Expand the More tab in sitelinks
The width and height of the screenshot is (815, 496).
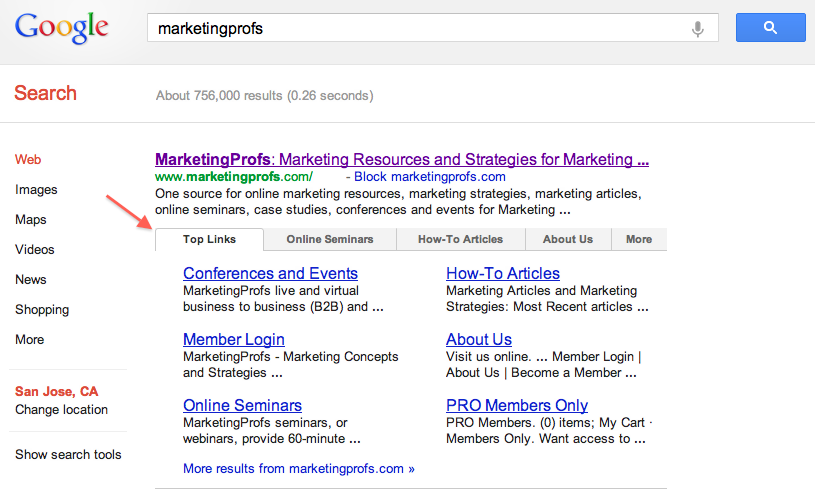point(639,239)
